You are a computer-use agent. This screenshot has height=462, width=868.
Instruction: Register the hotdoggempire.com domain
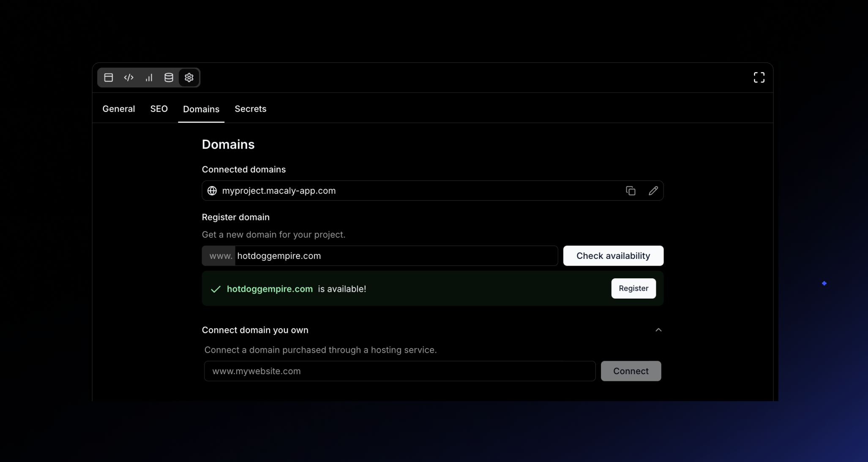pyautogui.click(x=633, y=288)
